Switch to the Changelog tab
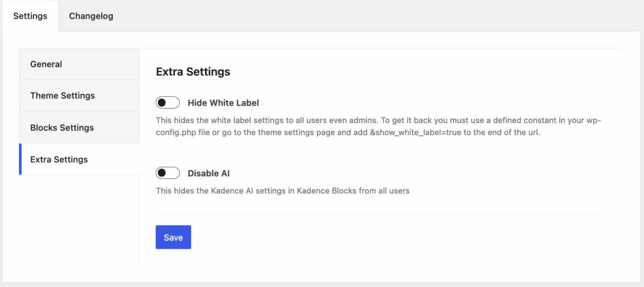The width and height of the screenshot is (644, 287). (x=91, y=16)
